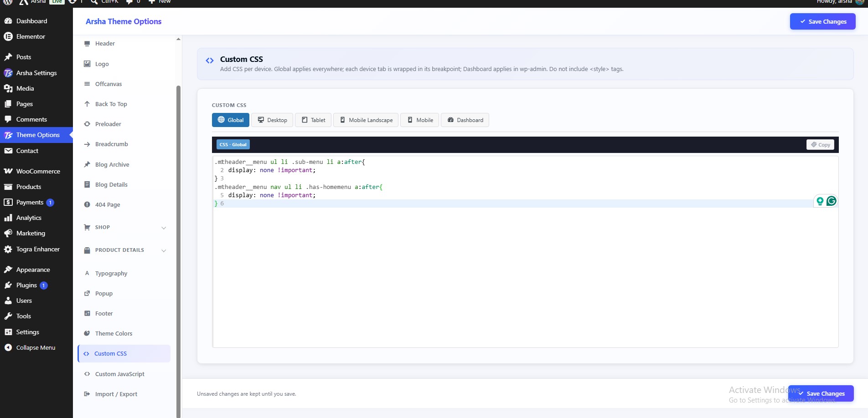Open the Offcanvas settings
Image resolution: width=868 pixels, height=418 pixels.
[108, 84]
